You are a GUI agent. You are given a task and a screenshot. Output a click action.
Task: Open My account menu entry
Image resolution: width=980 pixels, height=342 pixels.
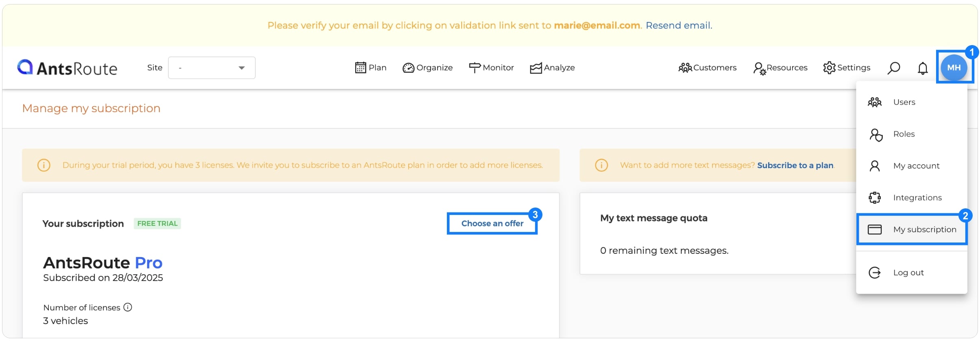coord(916,166)
